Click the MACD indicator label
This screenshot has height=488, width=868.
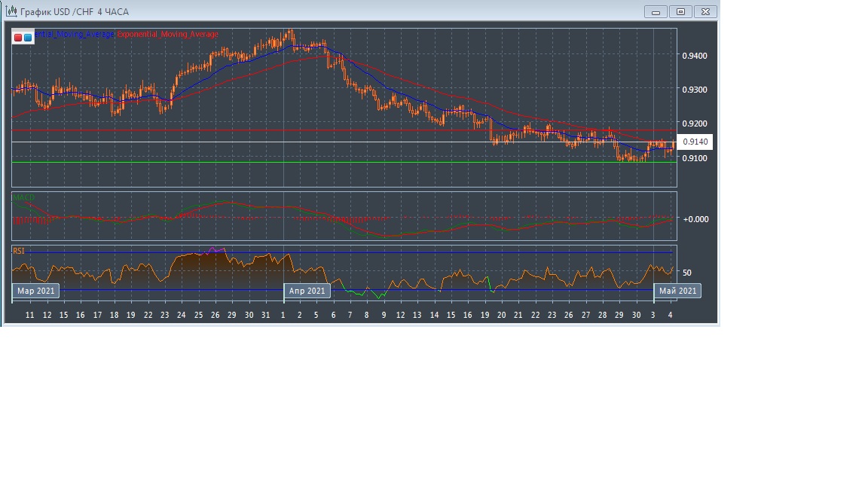point(23,198)
